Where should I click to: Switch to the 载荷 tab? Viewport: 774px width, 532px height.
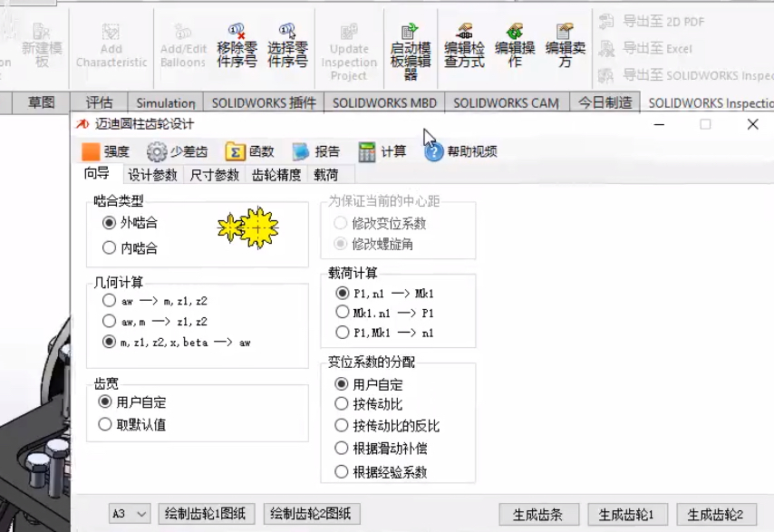click(x=325, y=175)
